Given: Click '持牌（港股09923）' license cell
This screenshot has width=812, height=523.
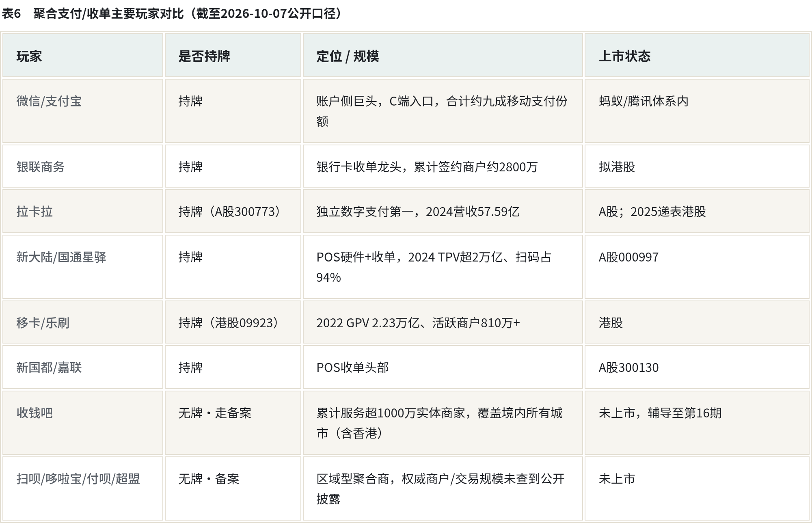Looking at the screenshot, I should pyautogui.click(x=233, y=323).
